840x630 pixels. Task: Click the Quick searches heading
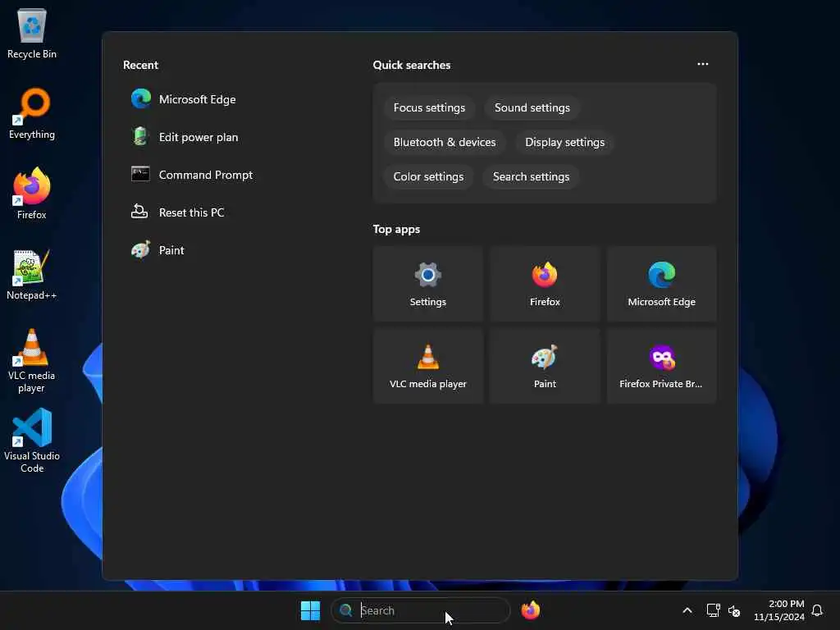(412, 65)
